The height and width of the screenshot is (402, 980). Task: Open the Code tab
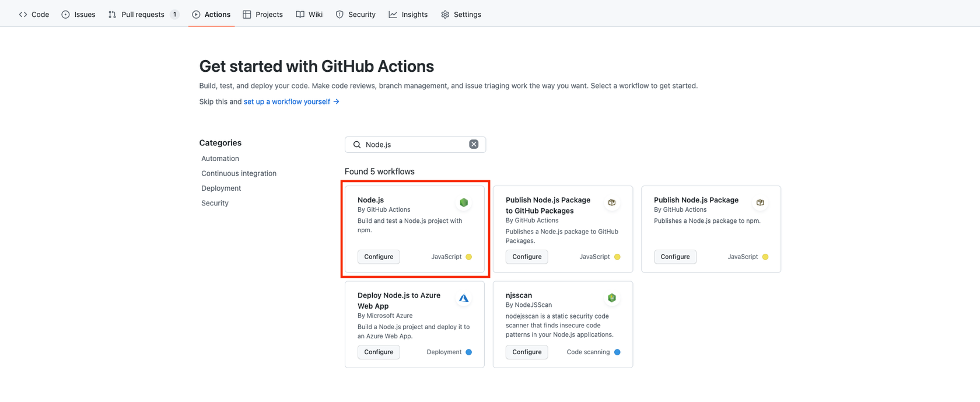(34, 15)
